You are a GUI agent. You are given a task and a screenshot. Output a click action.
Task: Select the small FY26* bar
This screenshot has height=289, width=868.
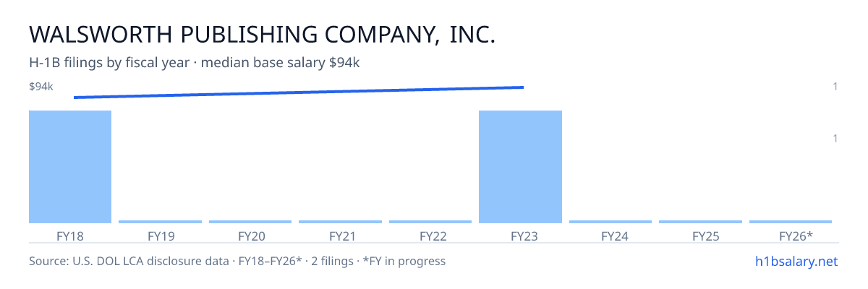click(x=791, y=222)
